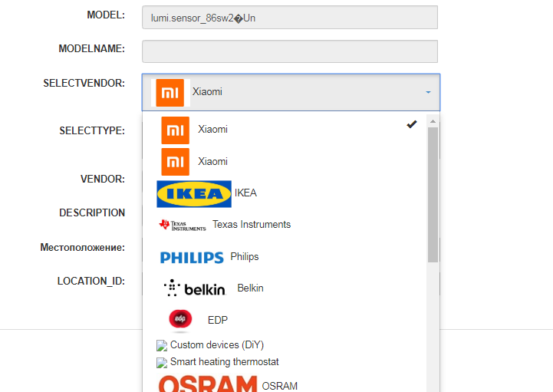Select Smart heating thermostat option
The image size is (553, 392).
[224, 361]
